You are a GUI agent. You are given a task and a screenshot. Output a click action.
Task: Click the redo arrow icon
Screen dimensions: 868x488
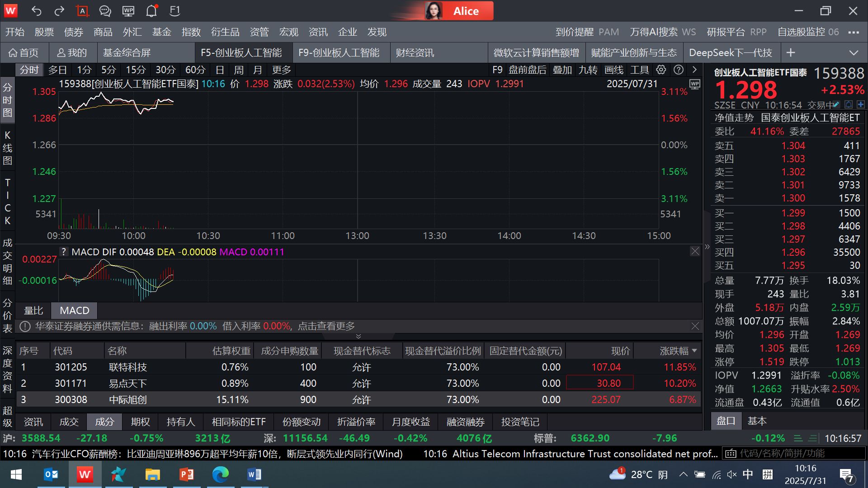tap(59, 11)
